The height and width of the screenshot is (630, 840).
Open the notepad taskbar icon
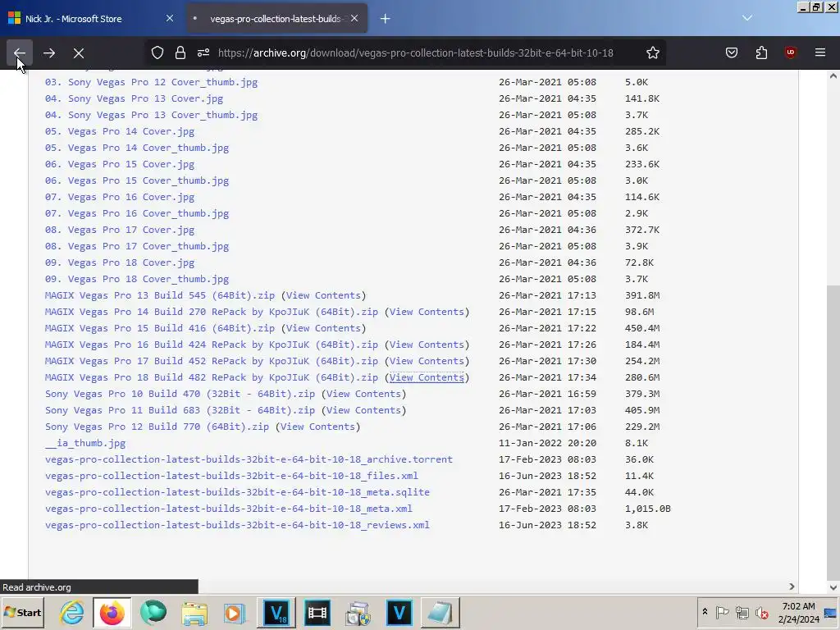click(440, 613)
